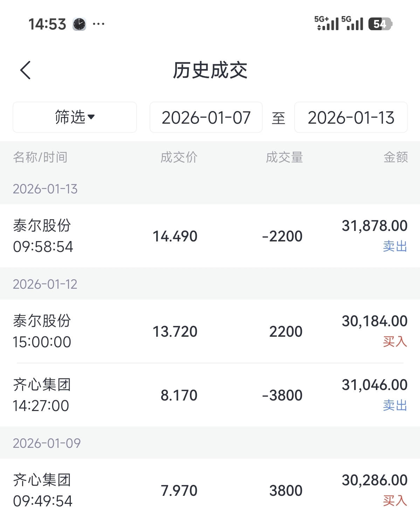
Task: Tap 卖出 label under 31,878.00
Action: (395, 246)
